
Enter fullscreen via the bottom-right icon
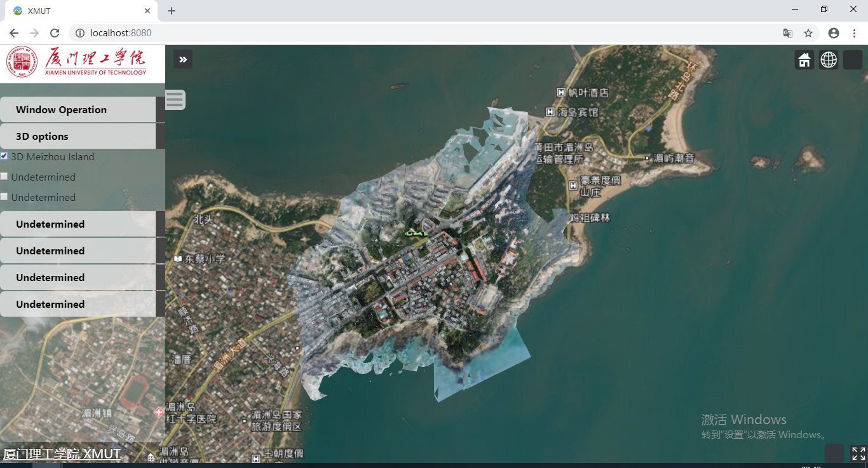click(x=857, y=453)
